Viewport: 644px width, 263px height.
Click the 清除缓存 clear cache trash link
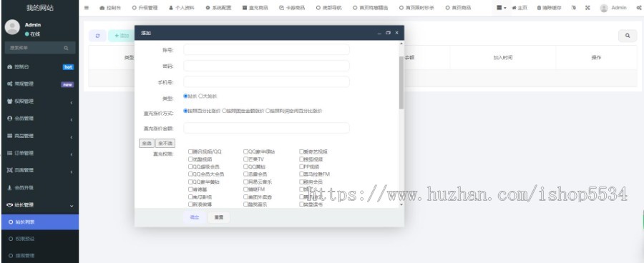[549, 8]
